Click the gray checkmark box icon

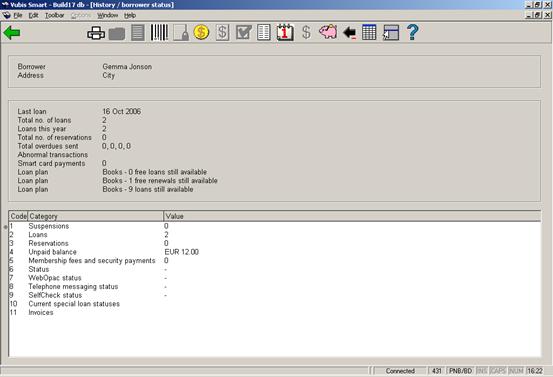[244, 33]
